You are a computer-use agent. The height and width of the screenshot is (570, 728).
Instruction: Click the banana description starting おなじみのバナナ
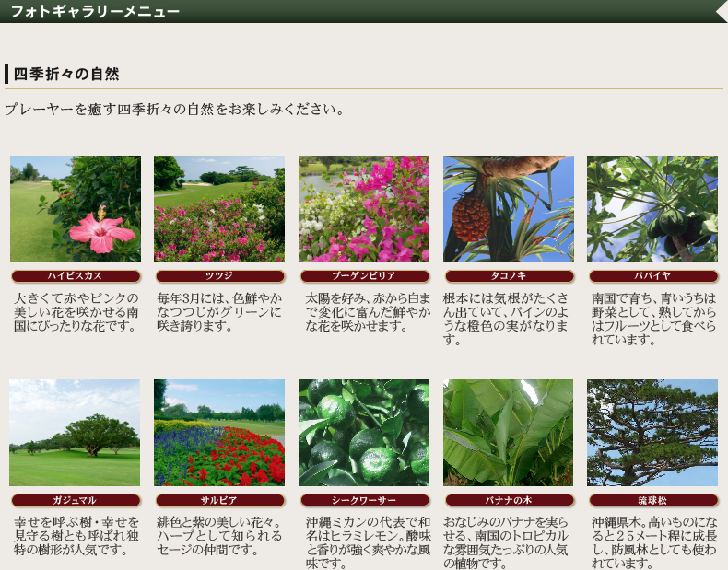(x=506, y=542)
